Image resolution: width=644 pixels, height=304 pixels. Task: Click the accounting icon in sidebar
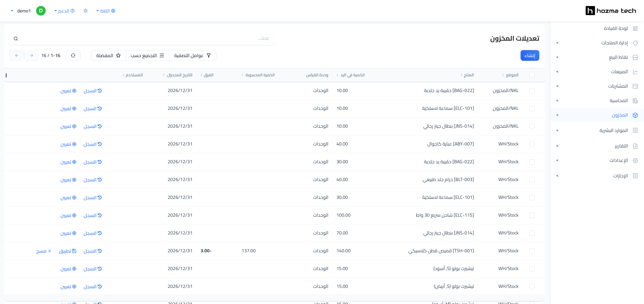click(635, 101)
